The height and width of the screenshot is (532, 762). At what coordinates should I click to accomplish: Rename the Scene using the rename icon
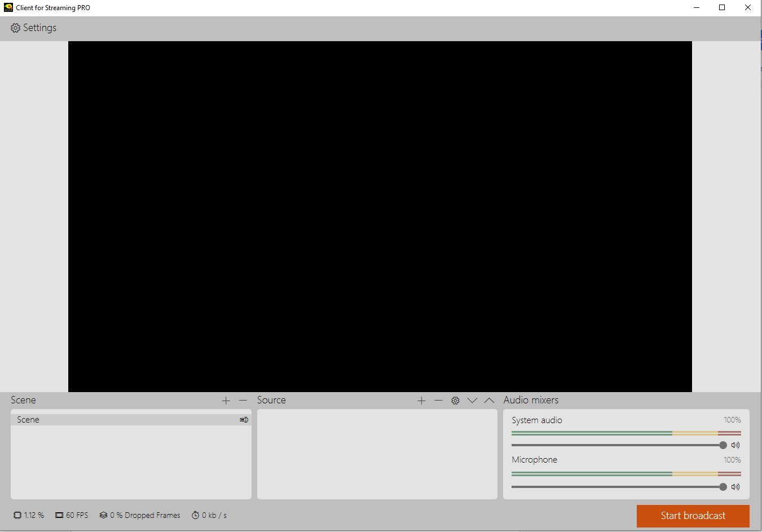point(243,419)
